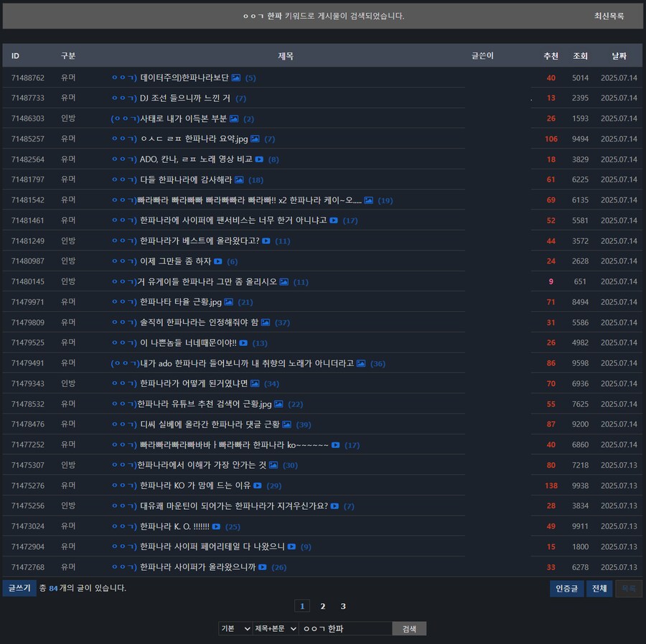
Task: Click image icon beside 한파나라 그만 좀 올리시오
Action: pyautogui.click(x=284, y=282)
